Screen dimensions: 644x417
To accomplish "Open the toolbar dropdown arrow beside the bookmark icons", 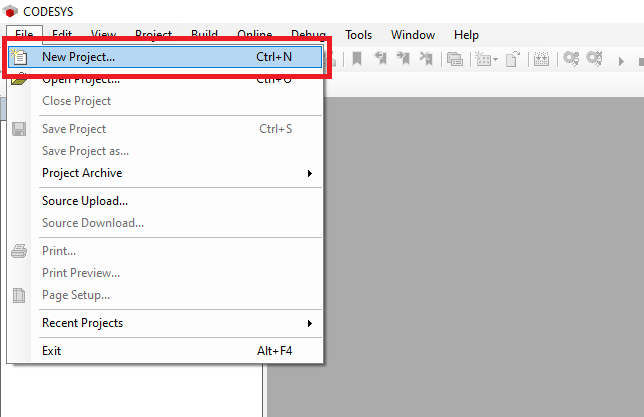I will click(493, 60).
